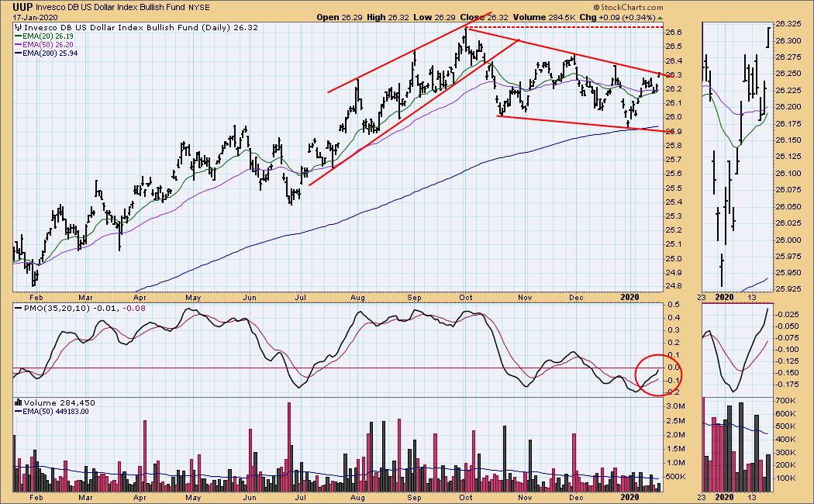Click the 0.5 label on the PMO axis
814x504 pixels.
click(x=674, y=304)
